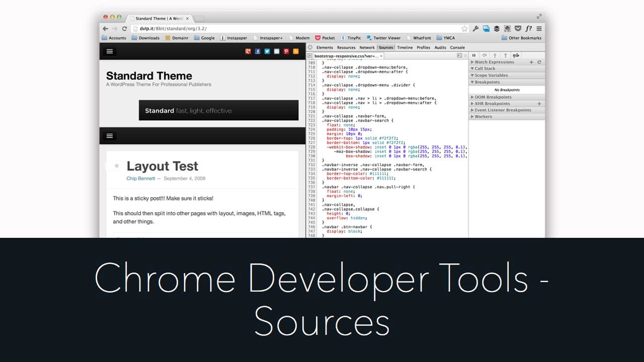Pause script execution
Viewport: 644px width, 362px height.
pyautogui.click(x=474, y=55)
